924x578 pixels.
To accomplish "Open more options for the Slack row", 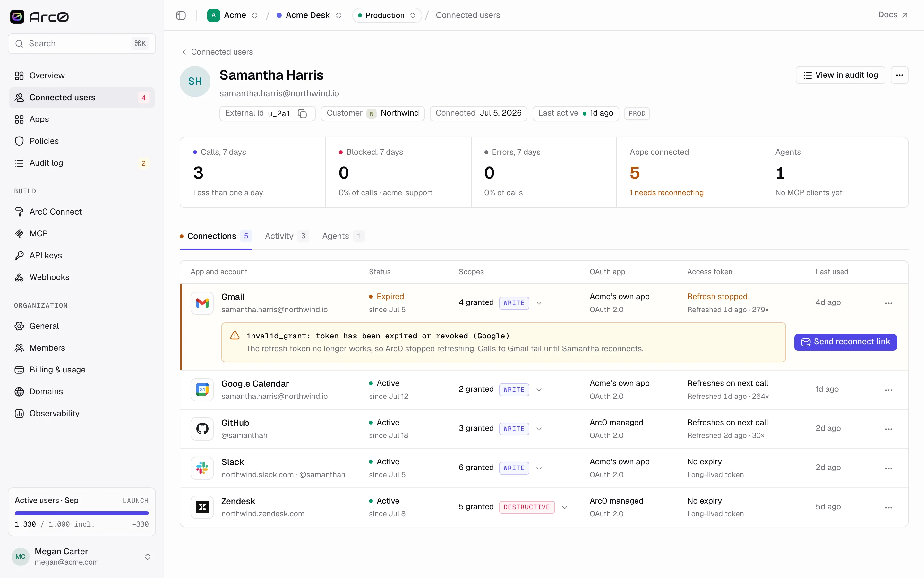I will point(888,468).
